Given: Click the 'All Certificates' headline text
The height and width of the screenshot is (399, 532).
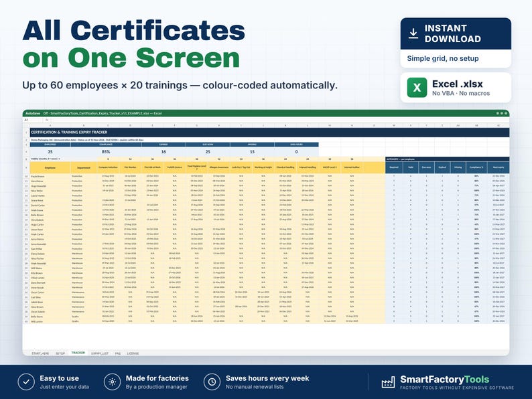Looking at the screenshot, I should tap(134, 31).
